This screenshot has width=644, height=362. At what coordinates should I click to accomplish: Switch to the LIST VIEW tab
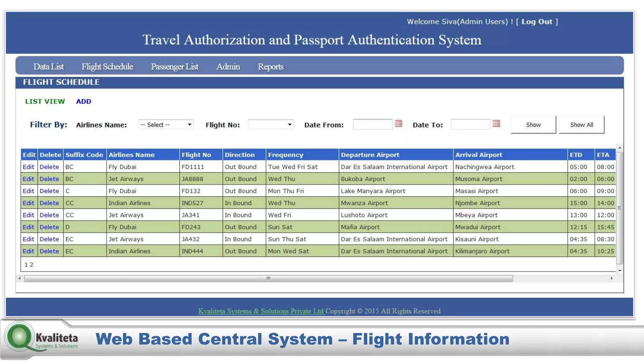(x=45, y=101)
